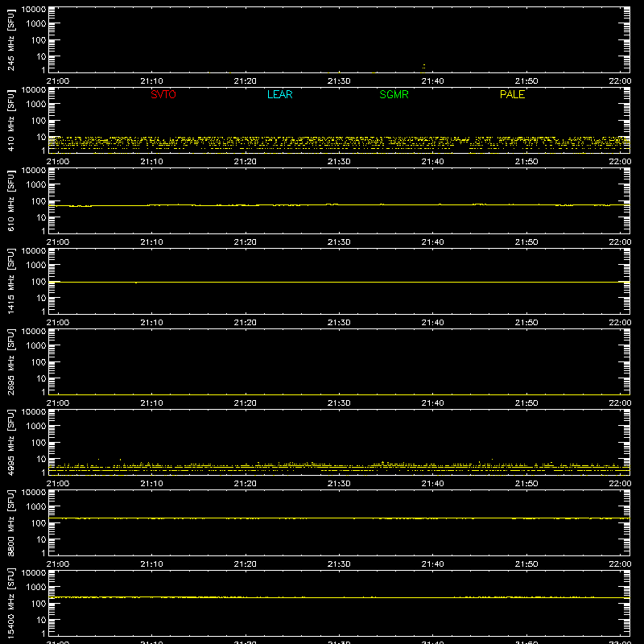Click the 610 MHz yellow flux trace
Viewport: 644px width, 644px height.
pyautogui.click(x=339, y=204)
